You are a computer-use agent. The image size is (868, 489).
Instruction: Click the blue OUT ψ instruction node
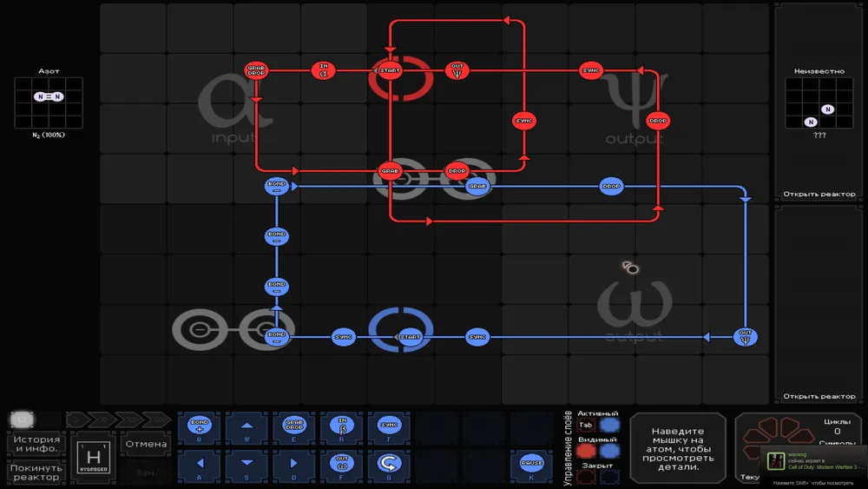[745, 337]
